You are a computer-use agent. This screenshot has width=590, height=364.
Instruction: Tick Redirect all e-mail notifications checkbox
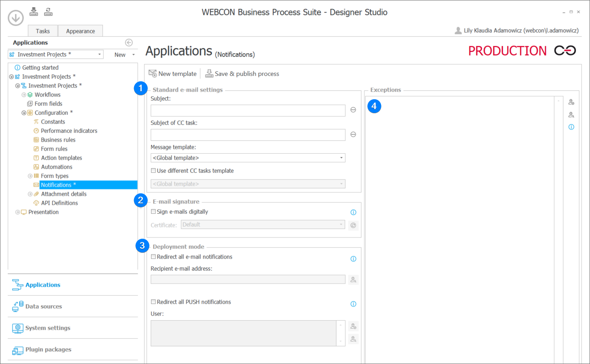(153, 257)
